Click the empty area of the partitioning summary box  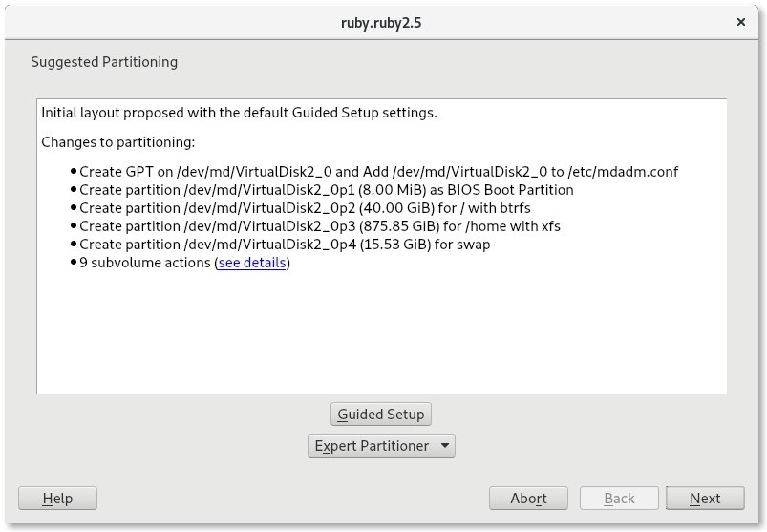pos(382,334)
